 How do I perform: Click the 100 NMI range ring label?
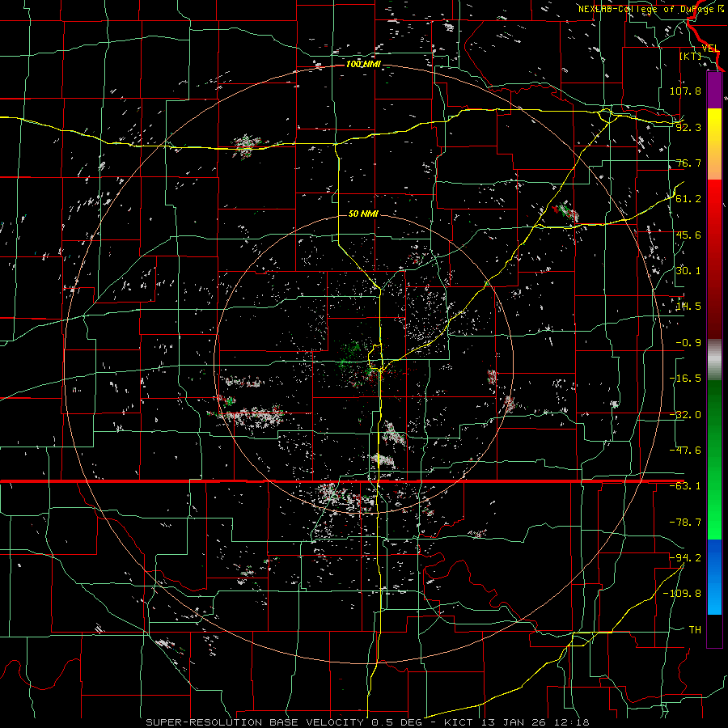click(363, 64)
